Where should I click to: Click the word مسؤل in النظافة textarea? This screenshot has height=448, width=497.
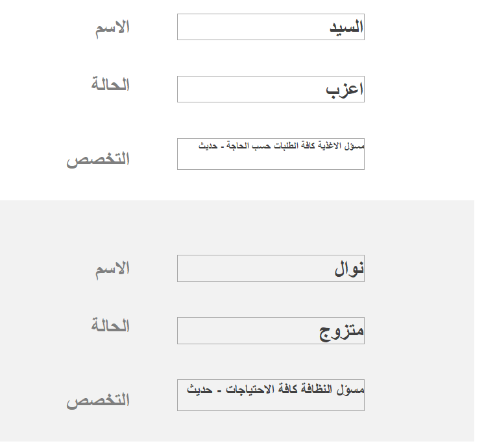point(350,390)
